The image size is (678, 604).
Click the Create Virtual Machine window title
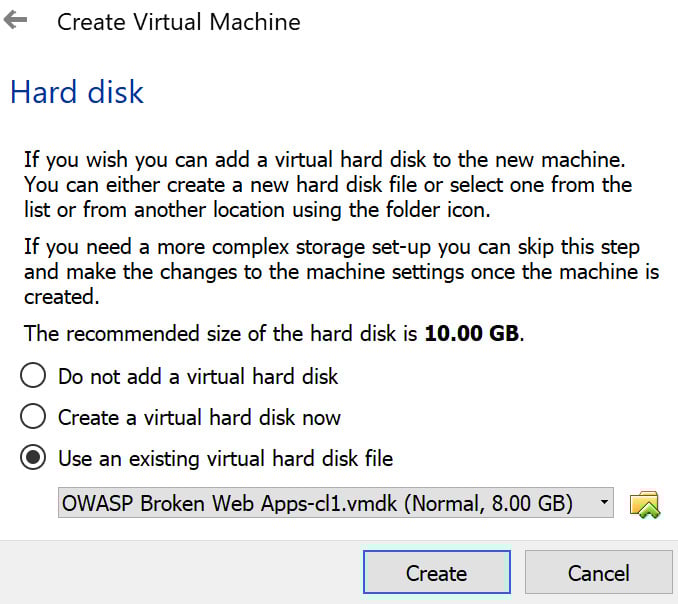(x=179, y=22)
